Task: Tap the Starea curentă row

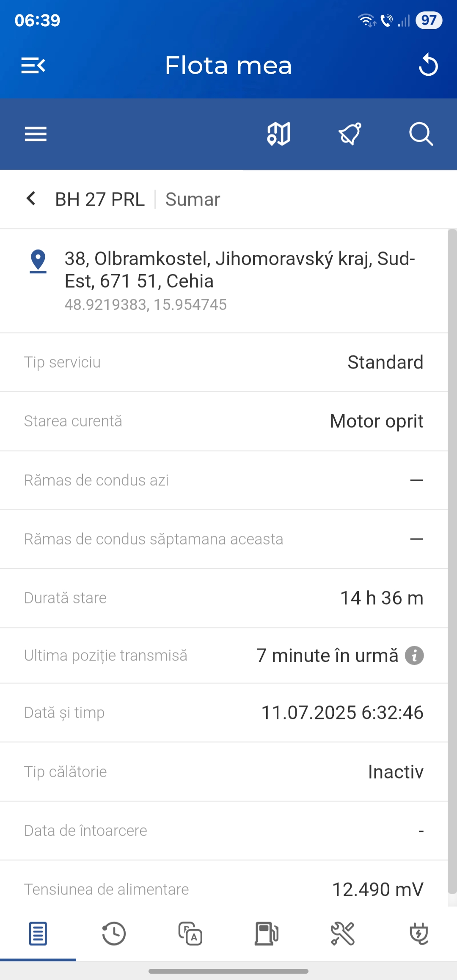Action: 223,421
